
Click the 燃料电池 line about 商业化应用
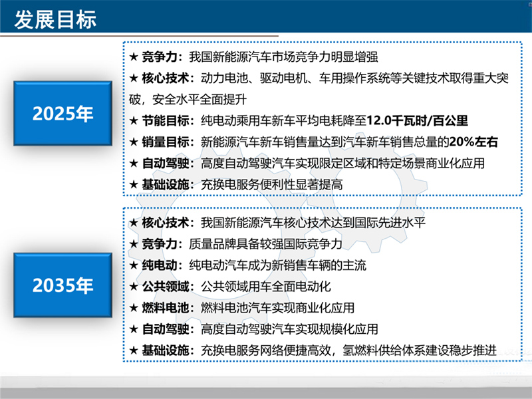click(241, 308)
